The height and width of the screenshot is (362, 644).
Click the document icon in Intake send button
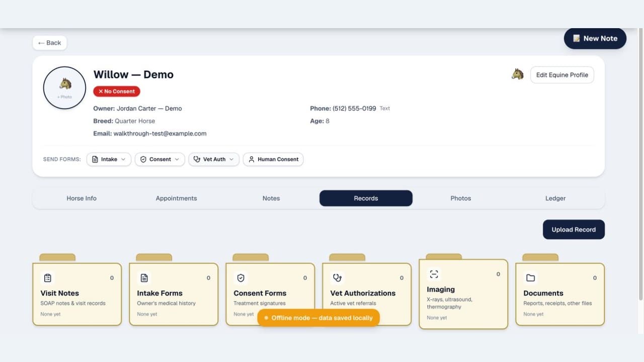pyautogui.click(x=95, y=159)
